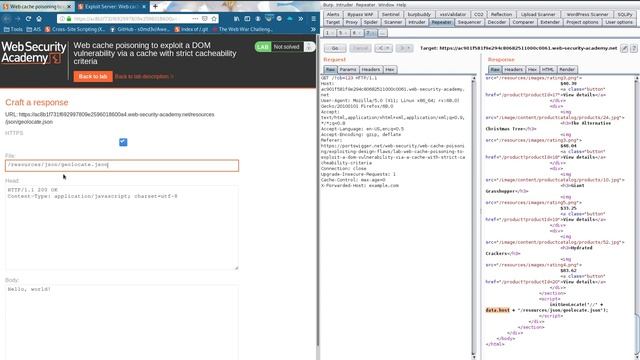Open page actions ellipsis in address bar
The width and height of the screenshot is (640, 360).
(x=195, y=19)
